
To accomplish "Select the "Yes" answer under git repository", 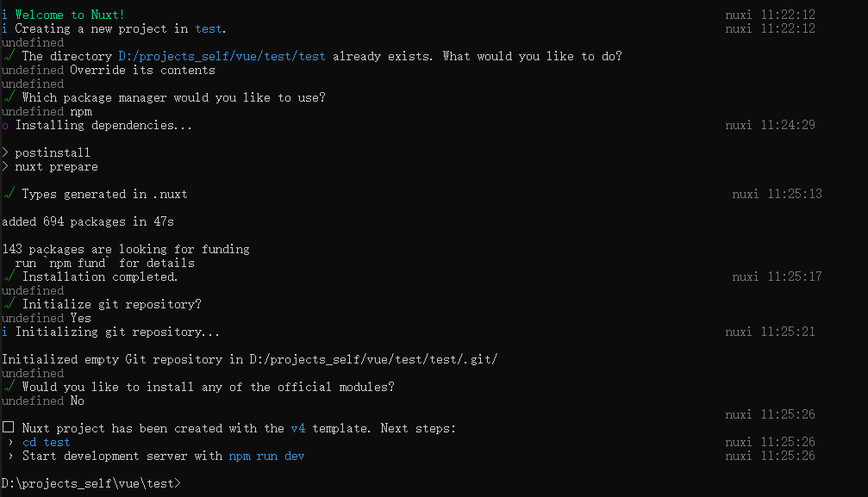I will click(x=80, y=318).
